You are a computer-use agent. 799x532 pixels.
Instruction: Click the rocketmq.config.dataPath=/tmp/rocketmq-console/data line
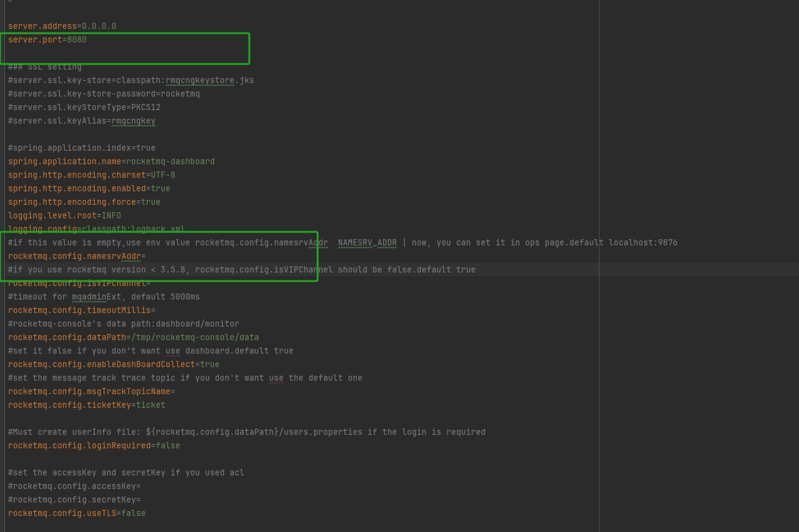click(x=134, y=338)
